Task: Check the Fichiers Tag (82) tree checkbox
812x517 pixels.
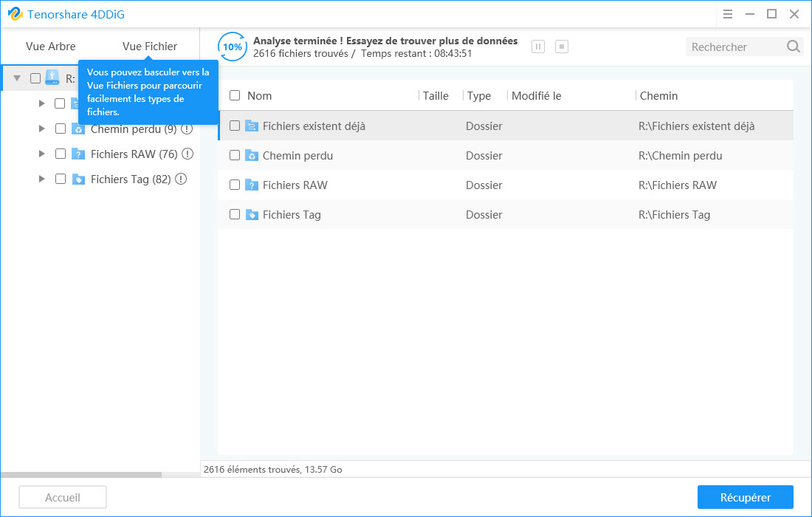Action: point(60,179)
